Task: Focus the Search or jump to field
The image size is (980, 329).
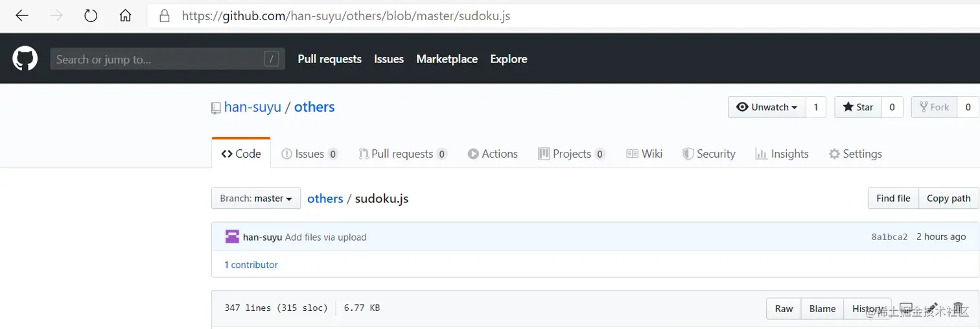Action: pyautogui.click(x=167, y=59)
